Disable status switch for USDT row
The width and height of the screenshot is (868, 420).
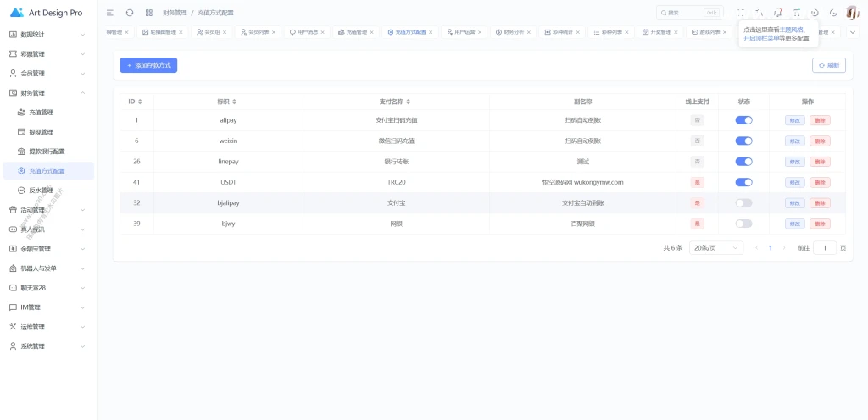tap(743, 182)
